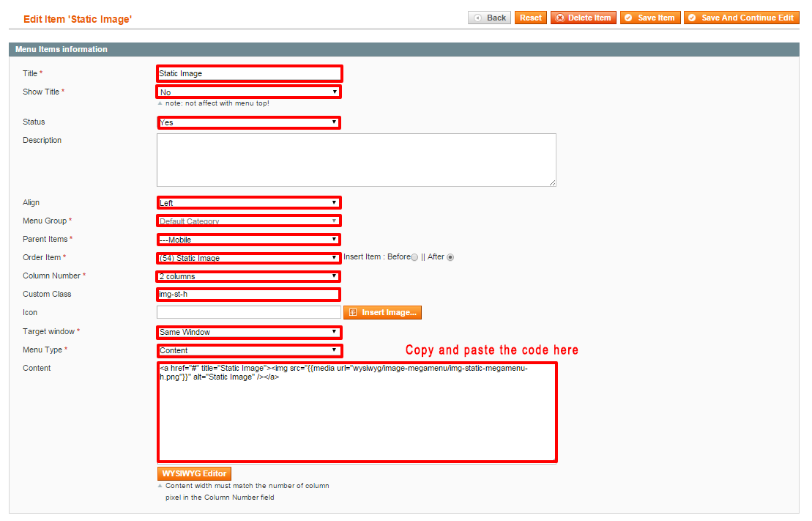Open the Status dropdown
The image size is (812, 521).
click(x=248, y=122)
